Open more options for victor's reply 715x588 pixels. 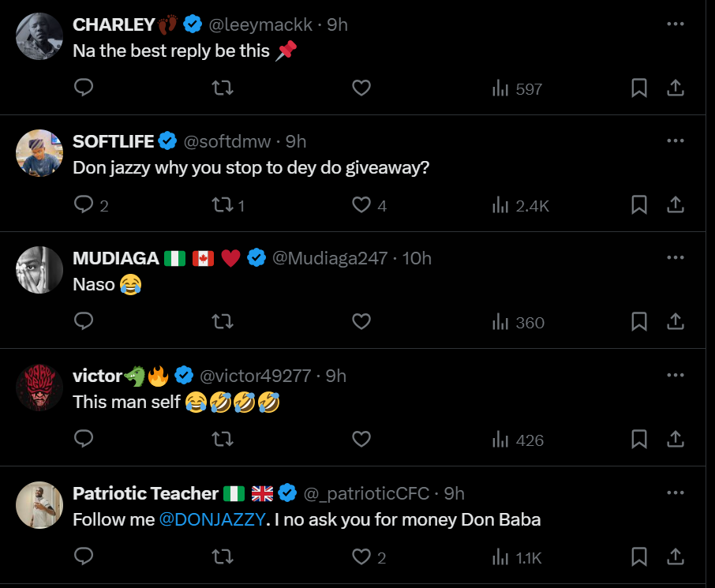(x=676, y=374)
